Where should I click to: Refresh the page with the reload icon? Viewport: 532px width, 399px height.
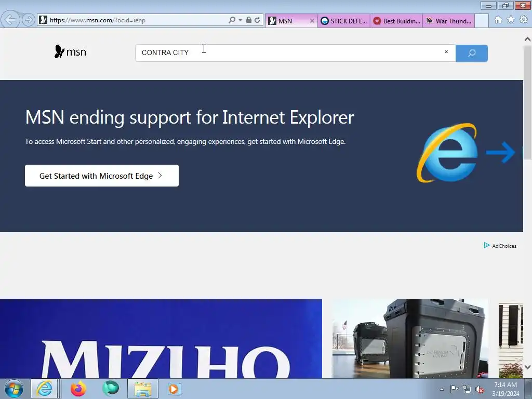(257, 20)
